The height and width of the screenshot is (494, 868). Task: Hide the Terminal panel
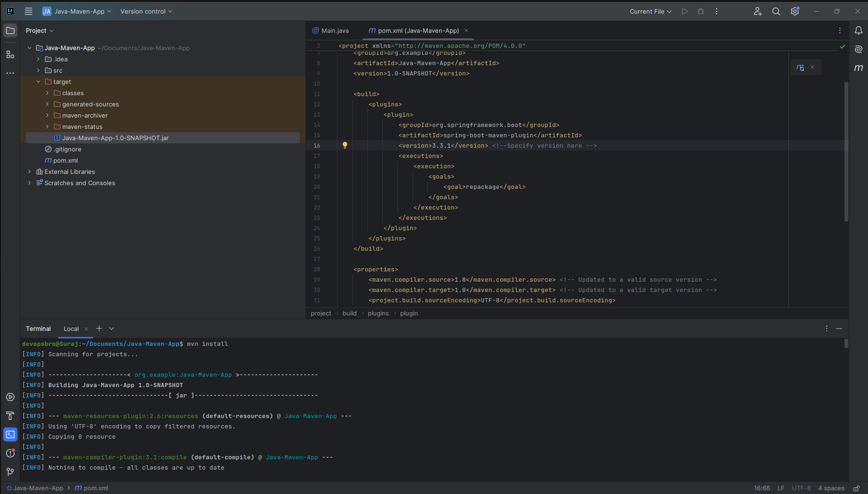point(839,329)
